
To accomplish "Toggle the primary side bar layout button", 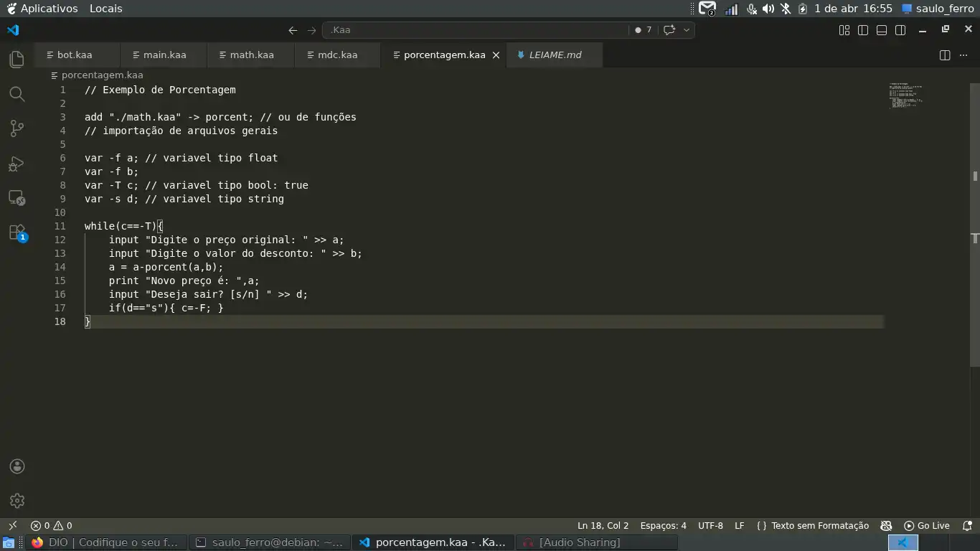I will pos(863,30).
